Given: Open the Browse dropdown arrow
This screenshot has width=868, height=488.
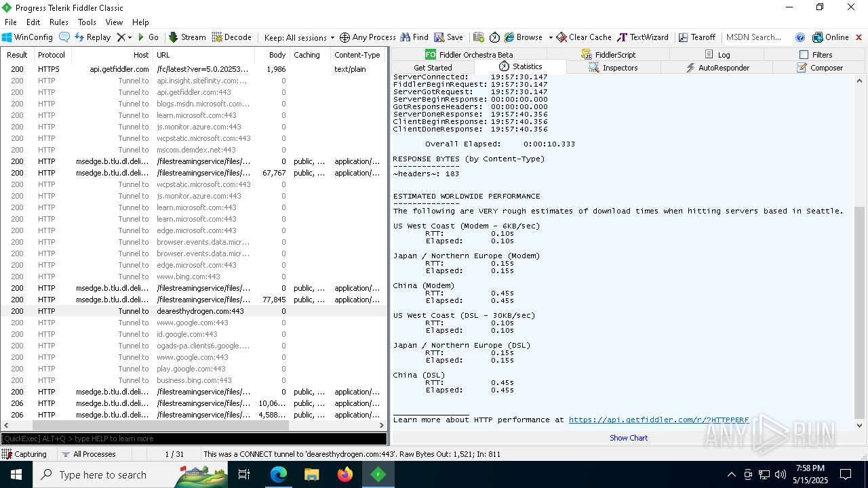Looking at the screenshot, I should coord(550,37).
